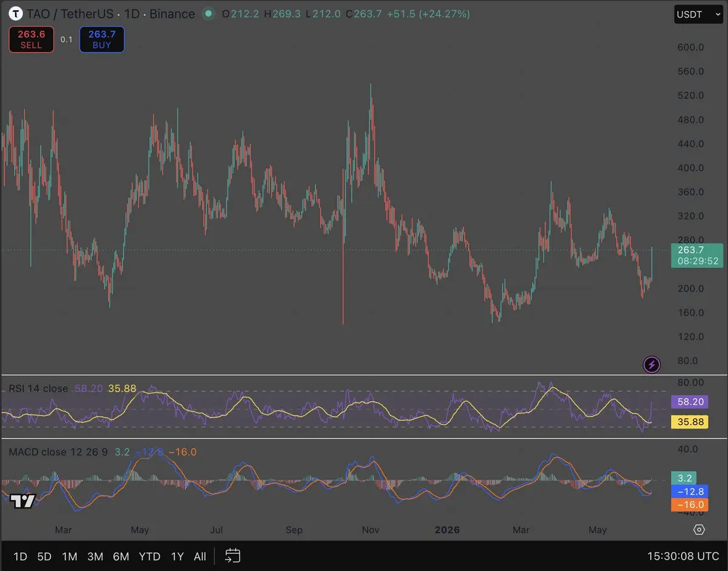728x571 pixels.
Task: Click the 120.0 price axis label
Action: 691,336
